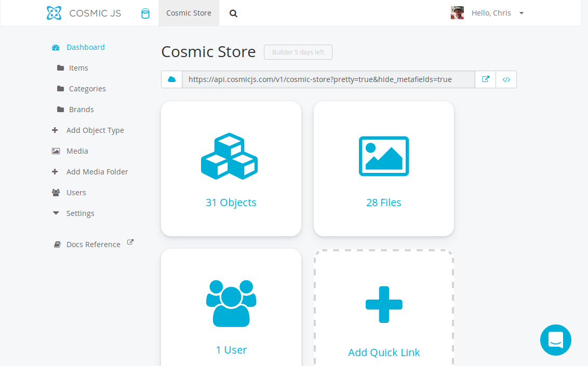Click the cubes Objects icon
This screenshot has width=588, height=366.
pos(230,156)
